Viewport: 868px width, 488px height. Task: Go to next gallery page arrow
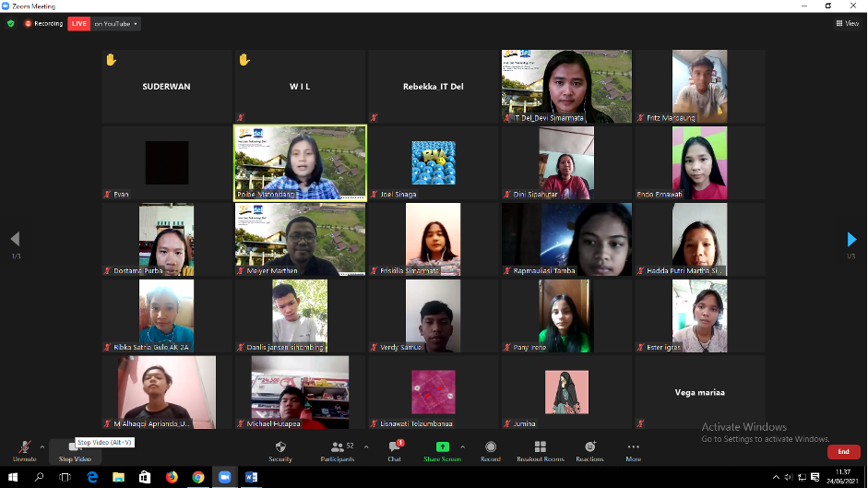(851, 239)
